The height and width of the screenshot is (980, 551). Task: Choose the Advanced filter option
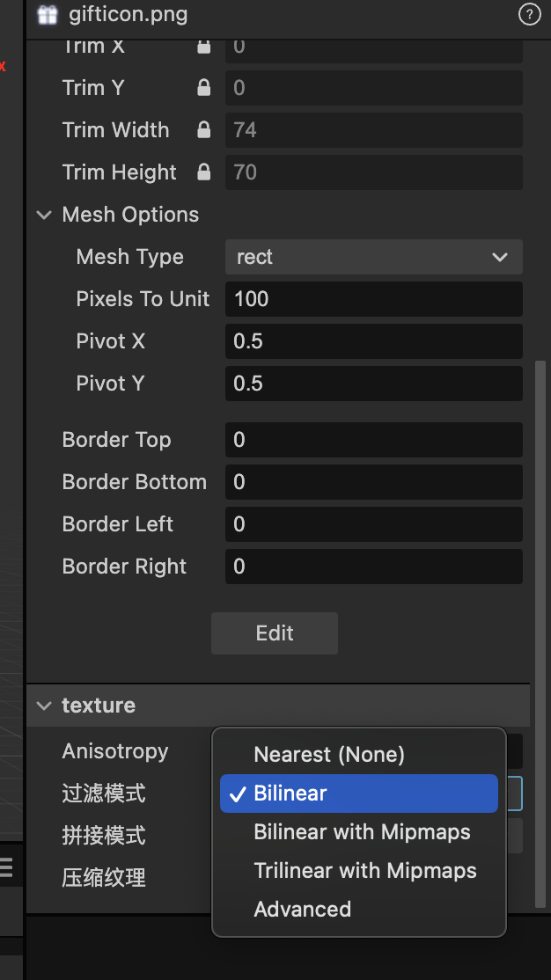pos(303,910)
